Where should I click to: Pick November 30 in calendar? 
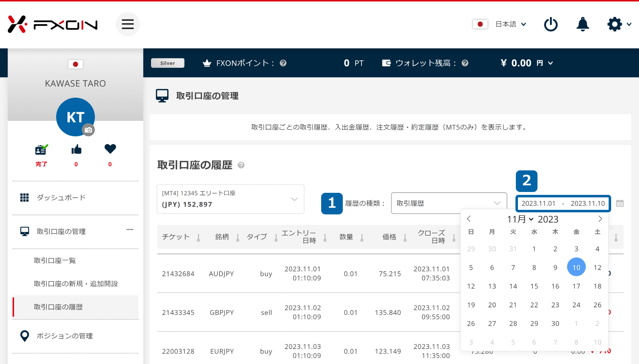coord(555,324)
